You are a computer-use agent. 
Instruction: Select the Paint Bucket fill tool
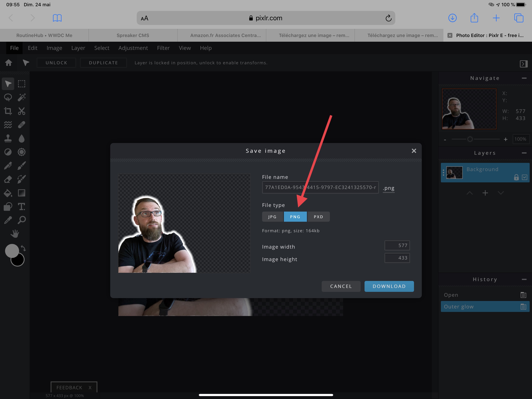click(8, 193)
